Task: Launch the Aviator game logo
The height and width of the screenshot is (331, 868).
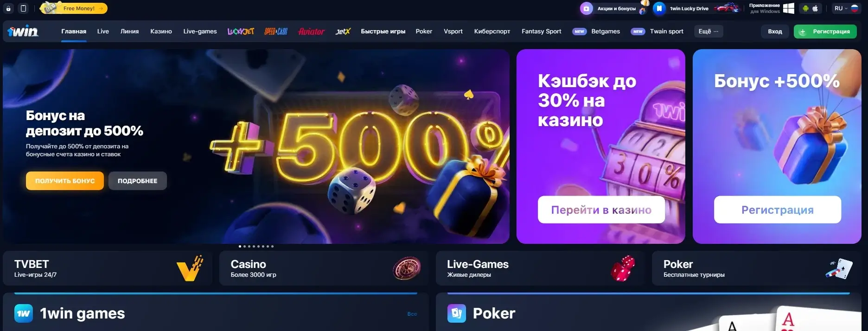Action: tap(311, 32)
